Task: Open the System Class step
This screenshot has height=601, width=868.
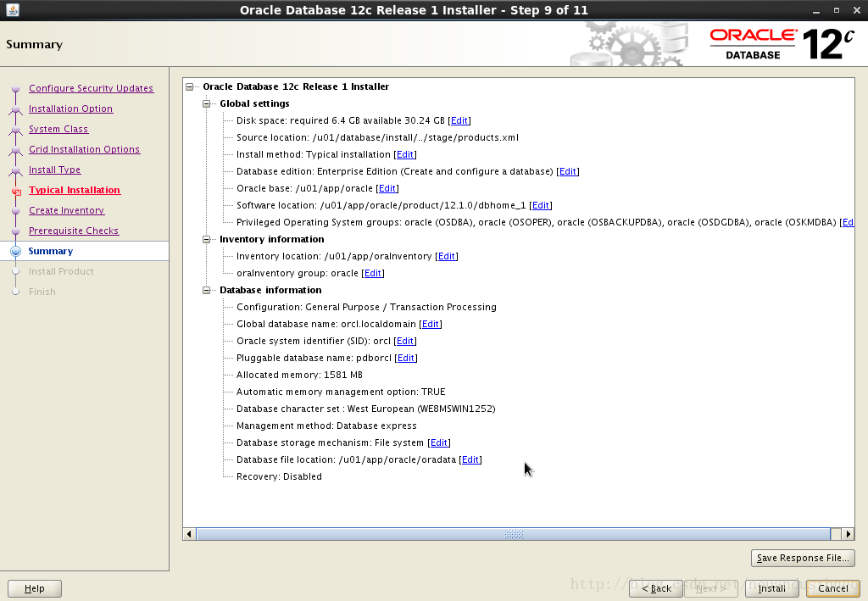Action: coord(58,129)
